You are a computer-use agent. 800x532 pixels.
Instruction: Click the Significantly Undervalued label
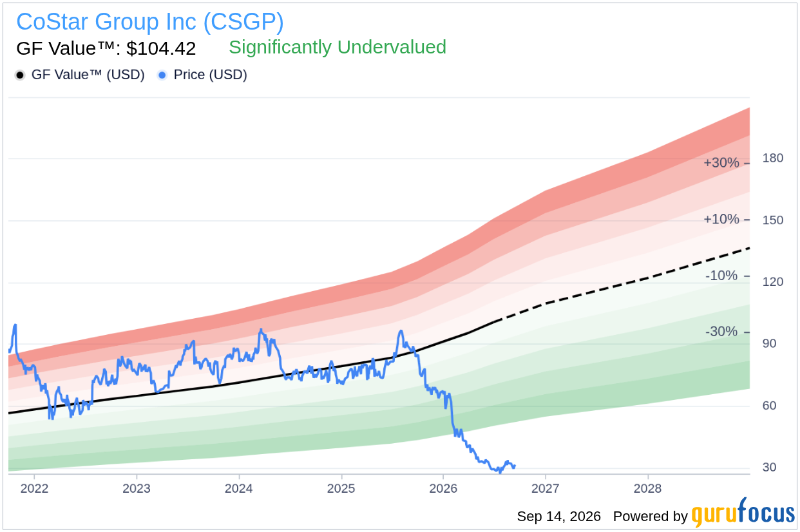point(338,47)
